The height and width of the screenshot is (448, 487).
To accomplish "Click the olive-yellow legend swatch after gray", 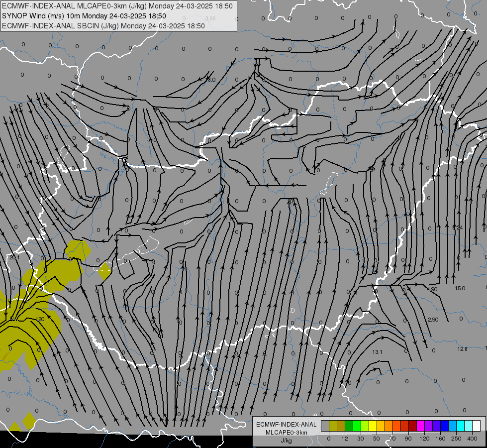I will point(333,426).
